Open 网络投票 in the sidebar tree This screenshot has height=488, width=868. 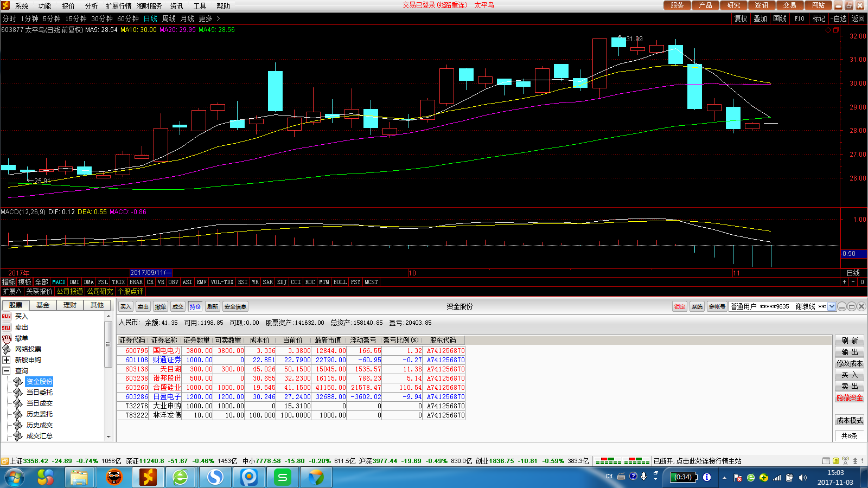[x=28, y=349]
